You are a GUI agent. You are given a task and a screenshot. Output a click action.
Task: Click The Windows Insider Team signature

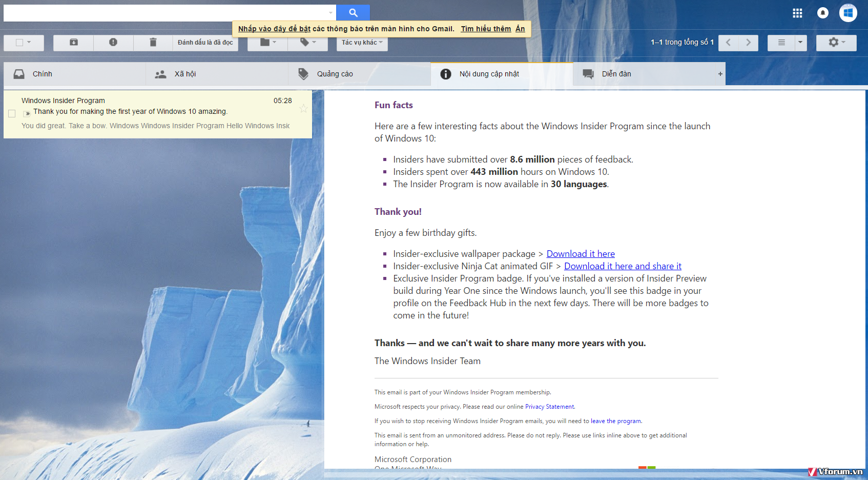point(427,361)
